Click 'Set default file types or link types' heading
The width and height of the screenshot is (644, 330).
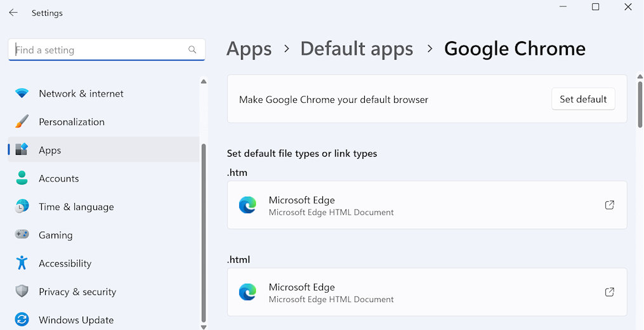pos(302,154)
